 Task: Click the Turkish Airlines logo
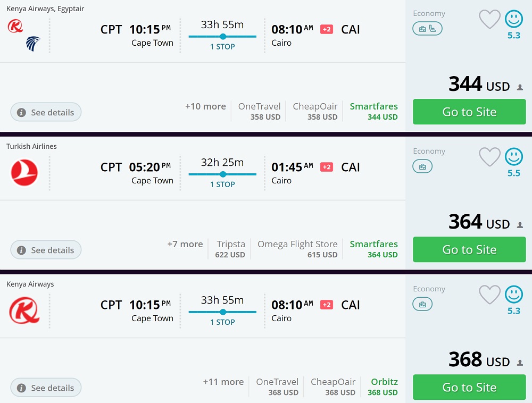click(24, 173)
